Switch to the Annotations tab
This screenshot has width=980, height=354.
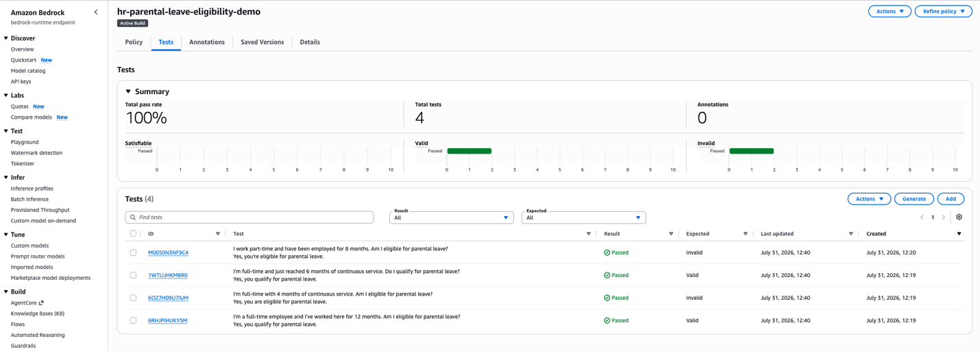pos(207,42)
